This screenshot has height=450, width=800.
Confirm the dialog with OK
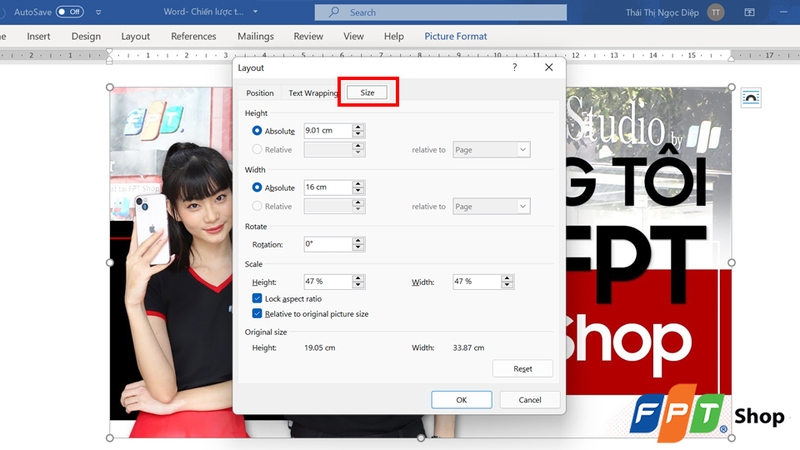tap(461, 399)
